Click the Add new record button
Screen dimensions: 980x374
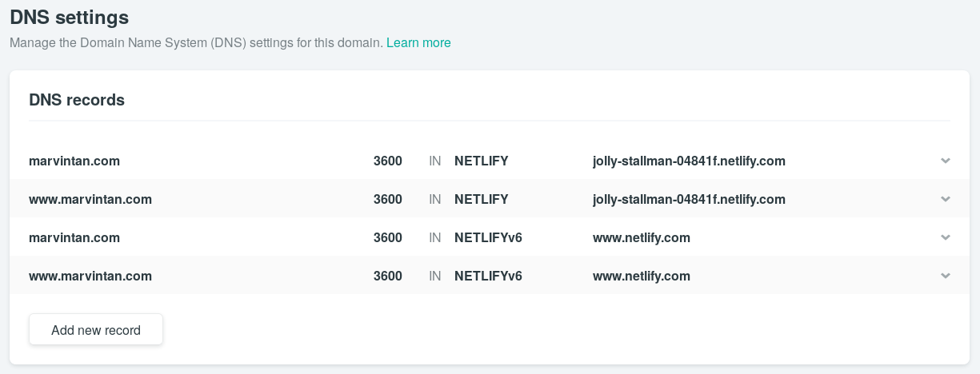pos(96,330)
